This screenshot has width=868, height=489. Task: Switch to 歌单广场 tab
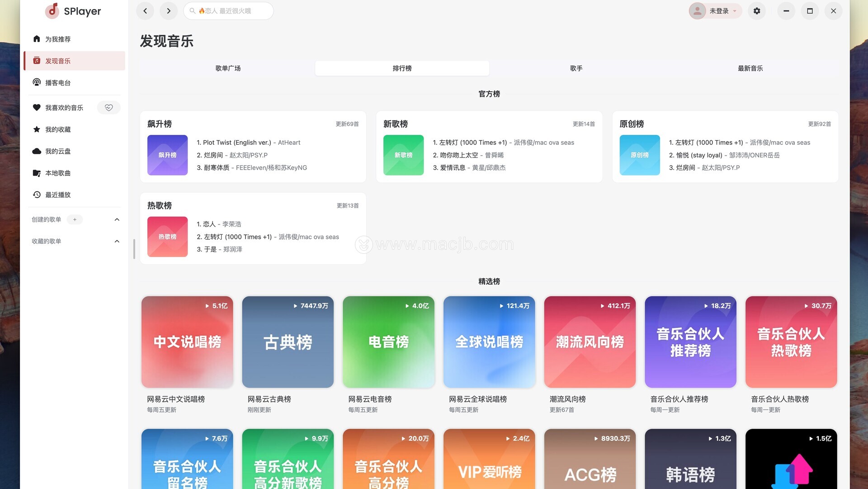coord(228,68)
